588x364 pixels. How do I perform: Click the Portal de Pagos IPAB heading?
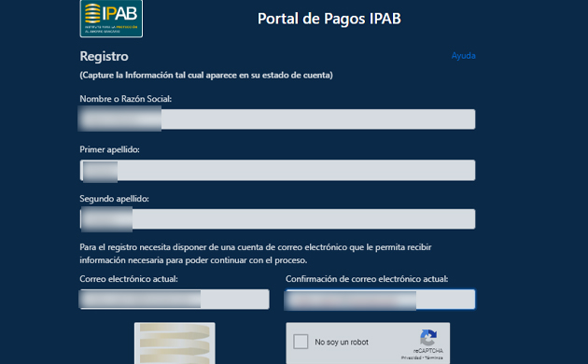point(329,19)
